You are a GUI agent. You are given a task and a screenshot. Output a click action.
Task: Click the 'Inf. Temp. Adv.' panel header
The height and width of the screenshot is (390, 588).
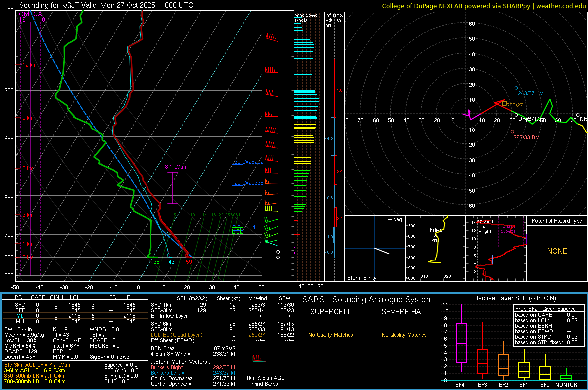tap(334, 20)
